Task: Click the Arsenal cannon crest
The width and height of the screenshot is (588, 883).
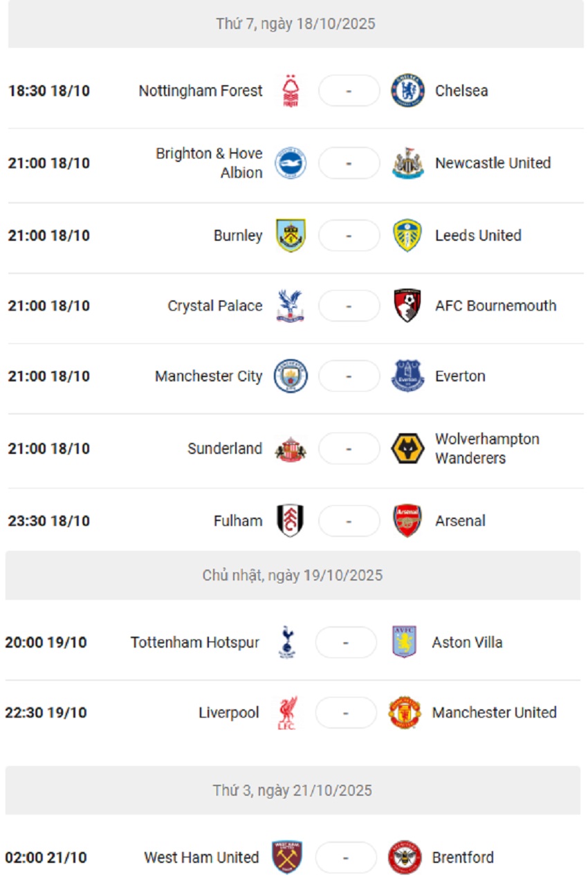Action: point(407,521)
